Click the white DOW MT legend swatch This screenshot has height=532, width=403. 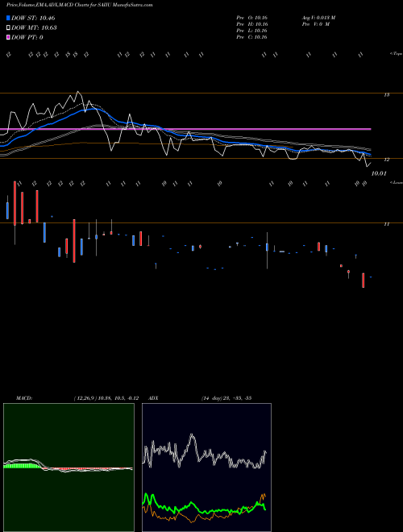pos(9,28)
